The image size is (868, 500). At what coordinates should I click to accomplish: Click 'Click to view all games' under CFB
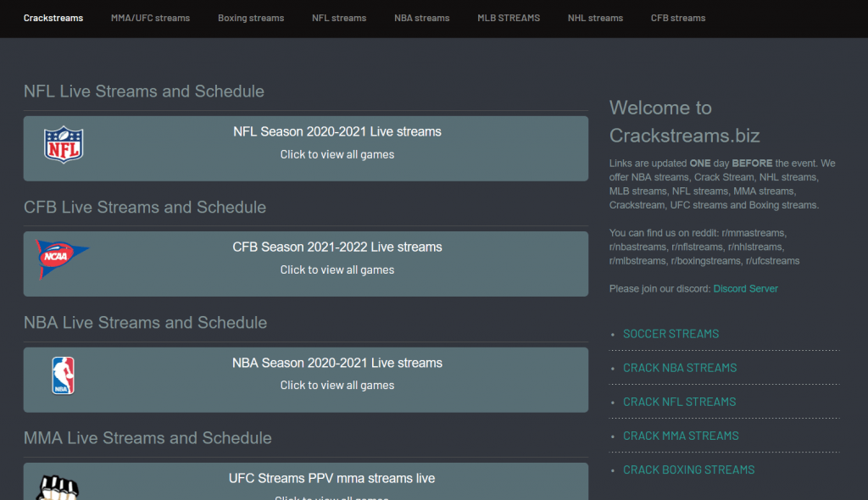(337, 269)
